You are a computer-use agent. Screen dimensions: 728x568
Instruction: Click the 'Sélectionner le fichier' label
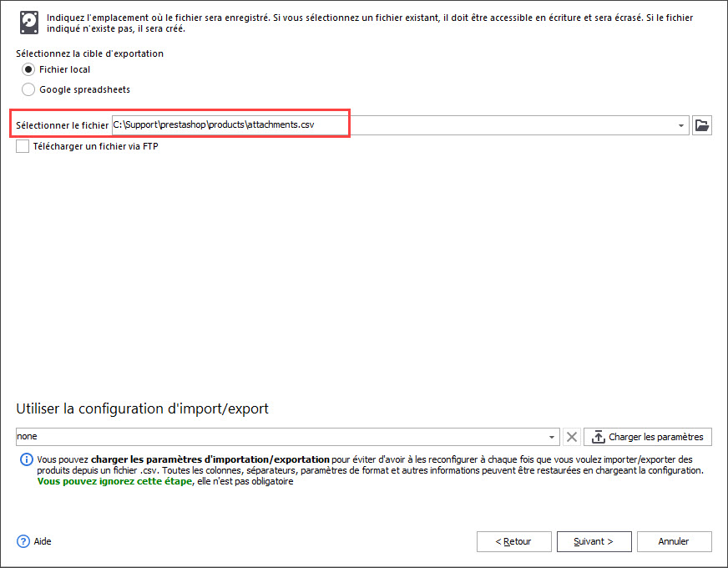click(x=63, y=125)
